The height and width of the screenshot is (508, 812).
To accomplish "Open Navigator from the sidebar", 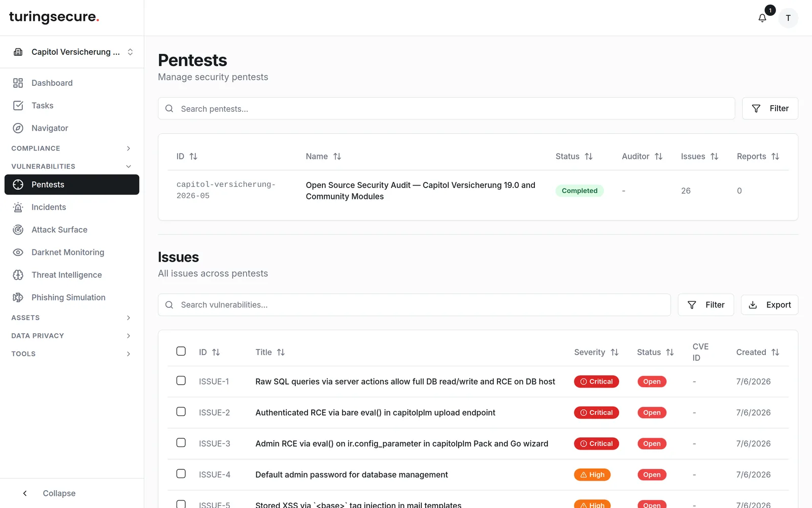I will (72, 128).
